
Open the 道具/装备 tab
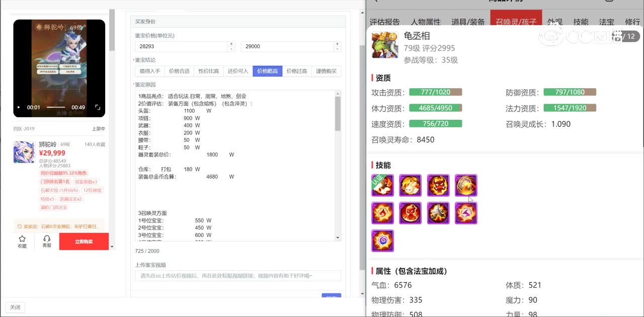(468, 22)
